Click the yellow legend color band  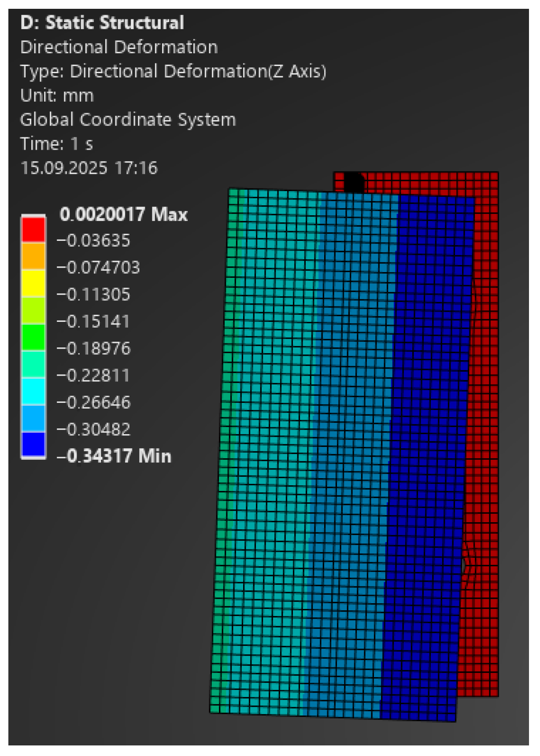tap(33, 283)
